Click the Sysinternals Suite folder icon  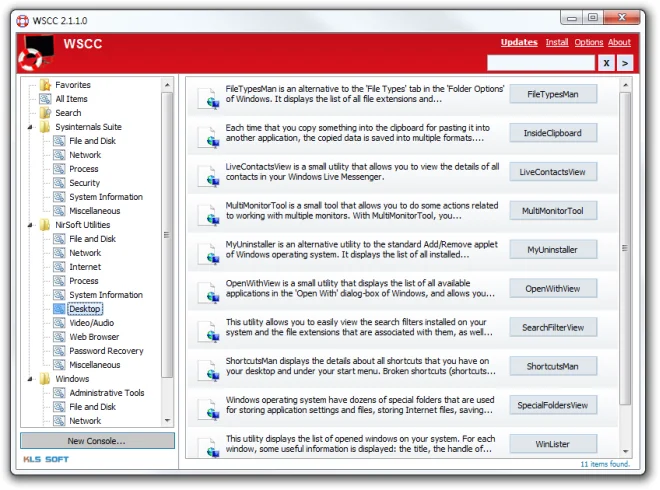pos(45,127)
